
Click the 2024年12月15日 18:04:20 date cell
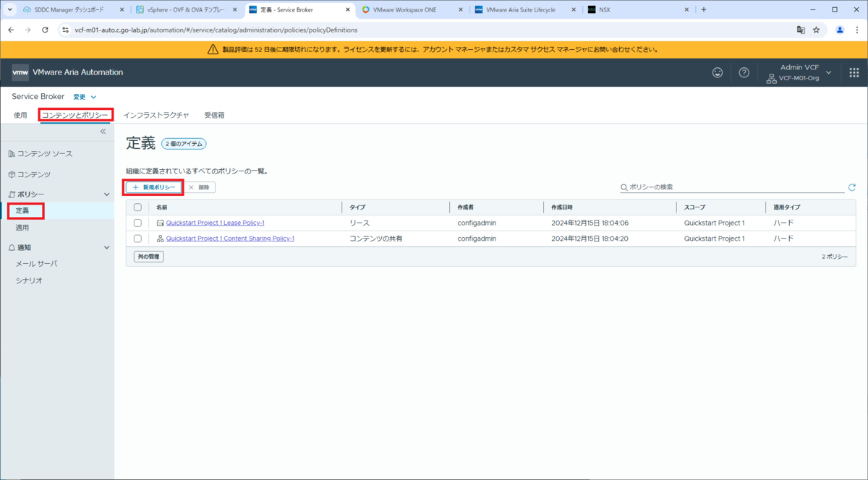coord(590,239)
